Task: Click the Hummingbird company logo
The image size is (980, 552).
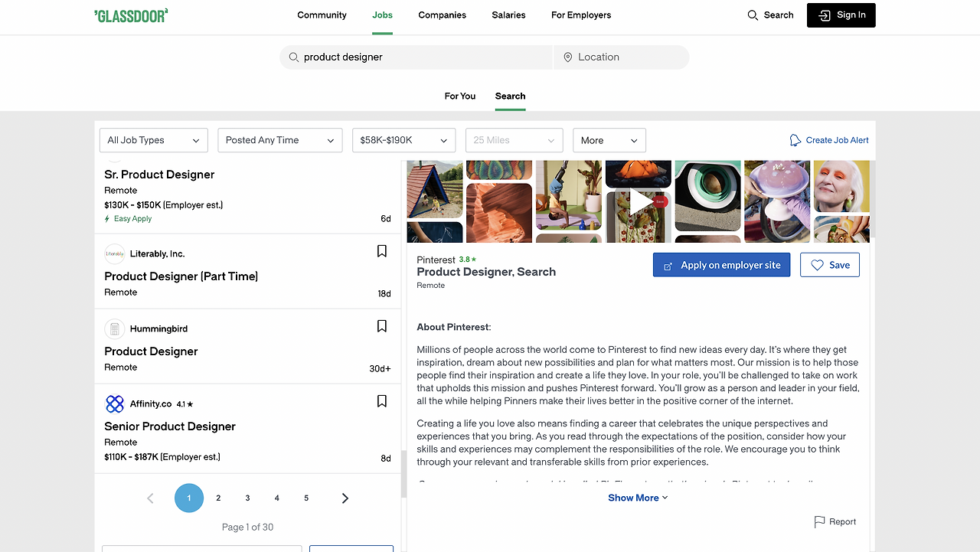Action: (x=115, y=329)
